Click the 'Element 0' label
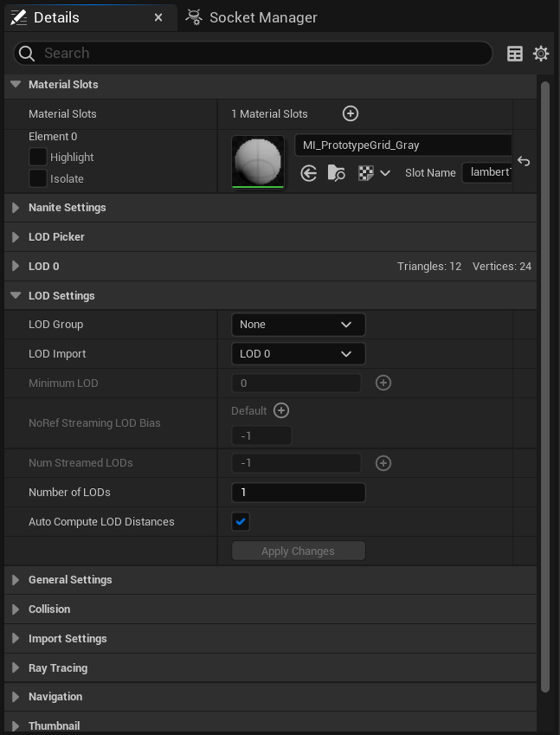The height and width of the screenshot is (735, 560). pyautogui.click(x=53, y=136)
